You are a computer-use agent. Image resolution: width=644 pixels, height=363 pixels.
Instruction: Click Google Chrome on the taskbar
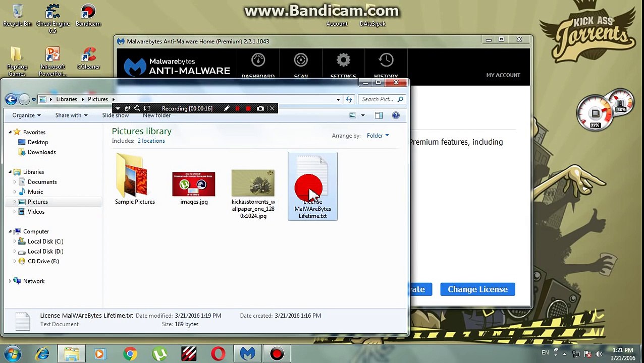(x=130, y=354)
